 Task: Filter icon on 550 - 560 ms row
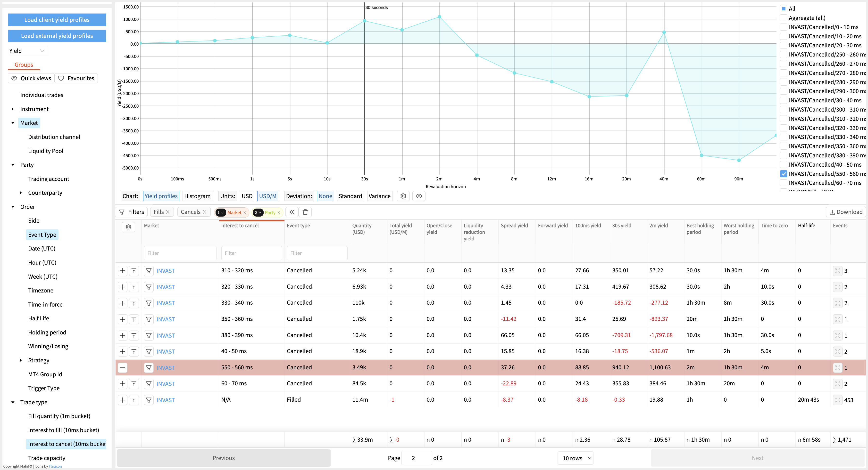pyautogui.click(x=149, y=368)
